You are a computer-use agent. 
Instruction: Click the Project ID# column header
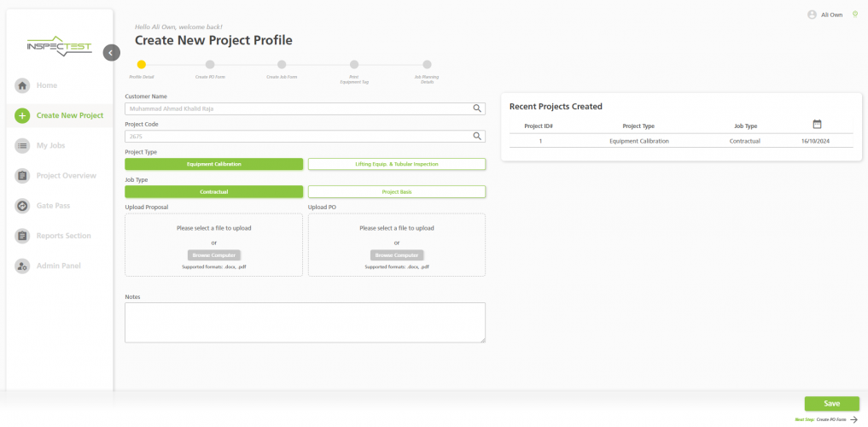[539, 126]
